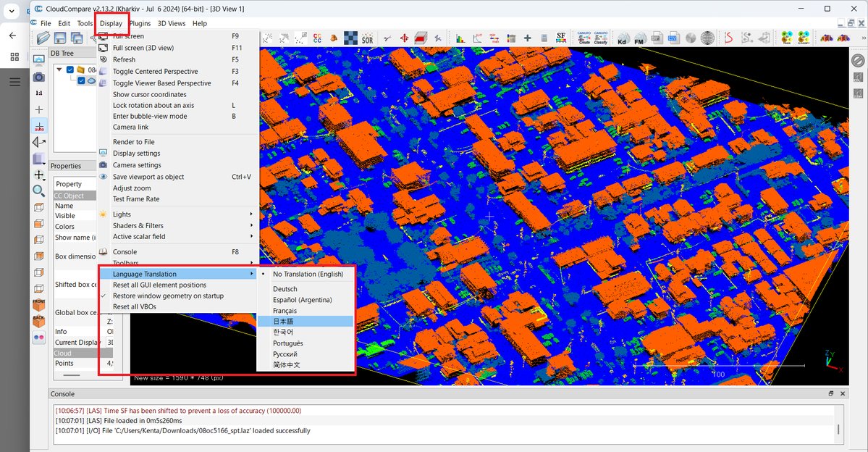Click the CSV export plugin icon
This screenshot has width=868, height=452.
[673, 38]
